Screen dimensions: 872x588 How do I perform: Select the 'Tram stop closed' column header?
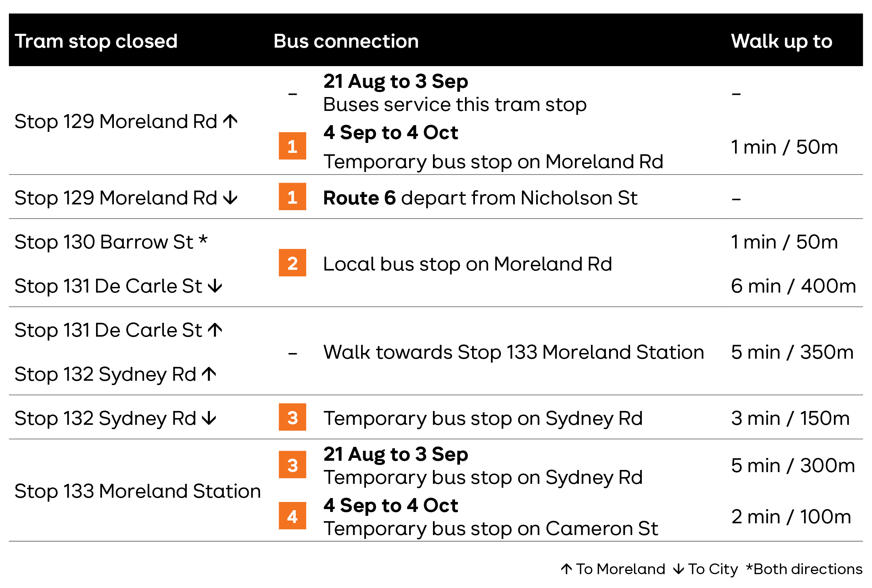pyautogui.click(x=96, y=41)
